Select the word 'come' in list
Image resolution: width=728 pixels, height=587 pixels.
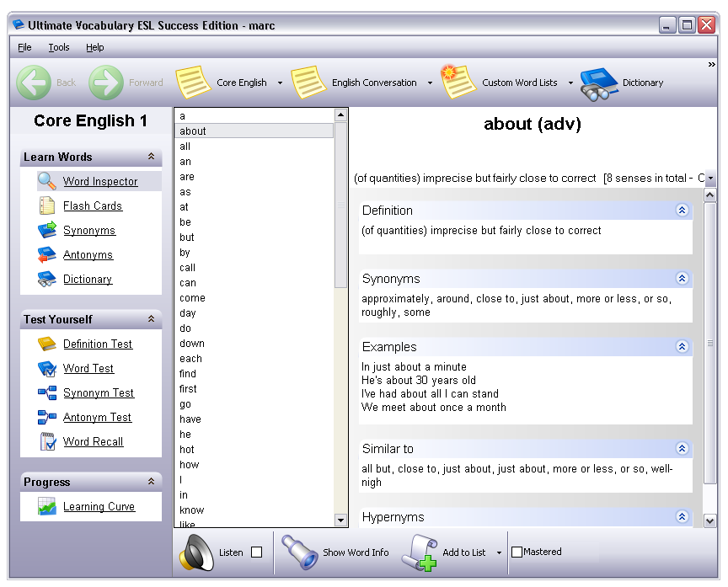[254, 298]
